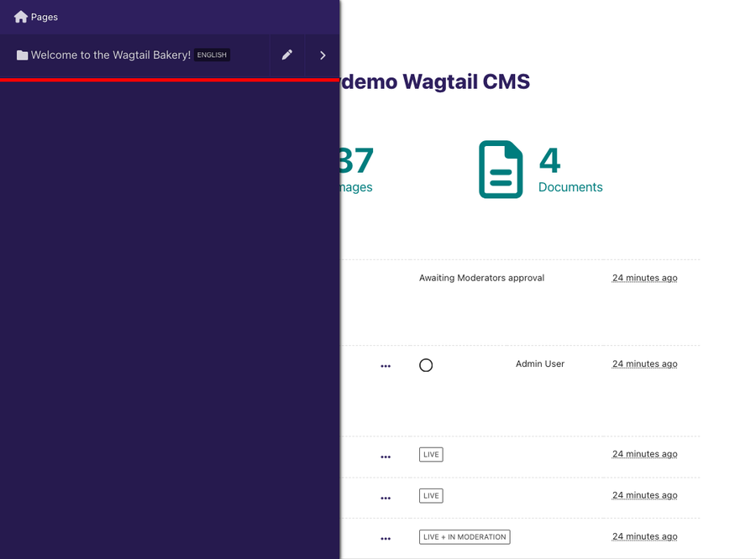
Task: Select the Pages header in the explorer
Action: (x=44, y=17)
